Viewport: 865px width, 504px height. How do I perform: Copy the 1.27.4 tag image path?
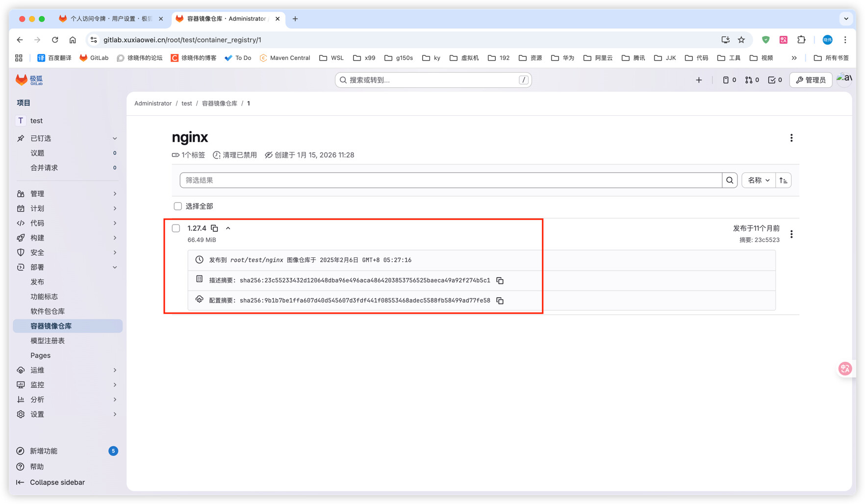[x=214, y=228]
